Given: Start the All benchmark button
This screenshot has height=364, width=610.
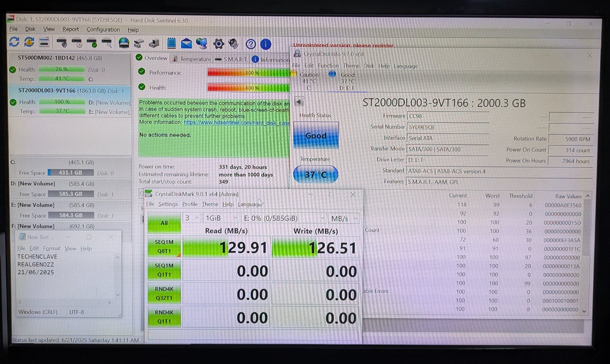Looking at the screenshot, I should tap(164, 223).
